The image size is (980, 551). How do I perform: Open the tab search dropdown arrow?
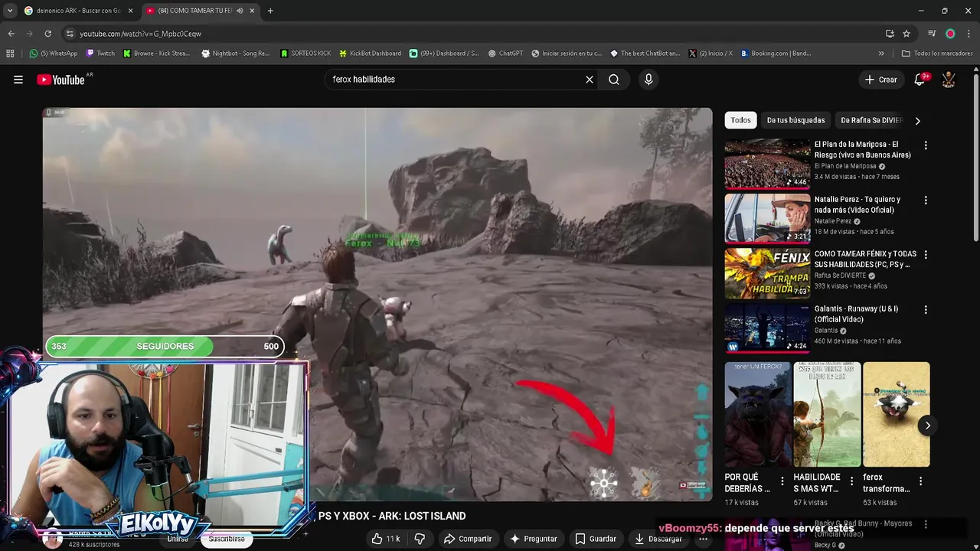[x=9, y=11]
